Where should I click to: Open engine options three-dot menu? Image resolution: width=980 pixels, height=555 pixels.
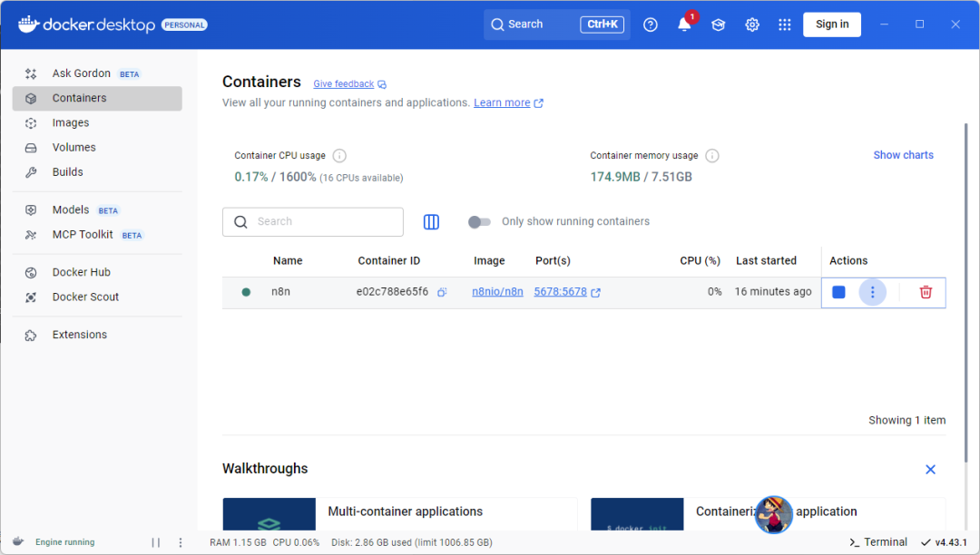181,542
